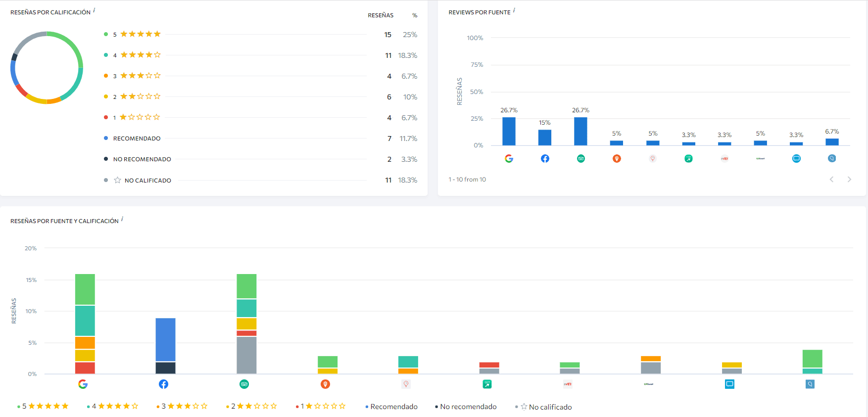Click the last blue round icon under Reviews por fuente

point(832,158)
